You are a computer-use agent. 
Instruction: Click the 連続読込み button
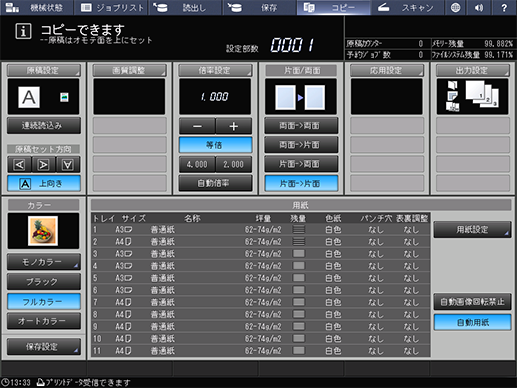[x=44, y=125]
